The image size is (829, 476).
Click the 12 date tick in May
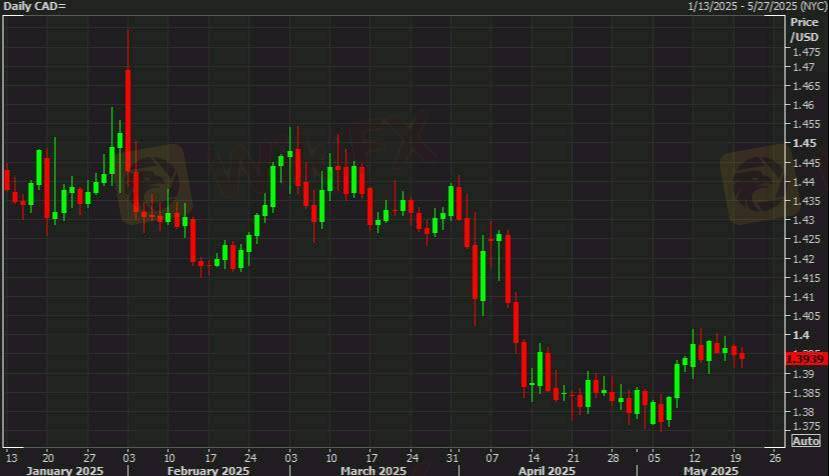coord(695,457)
